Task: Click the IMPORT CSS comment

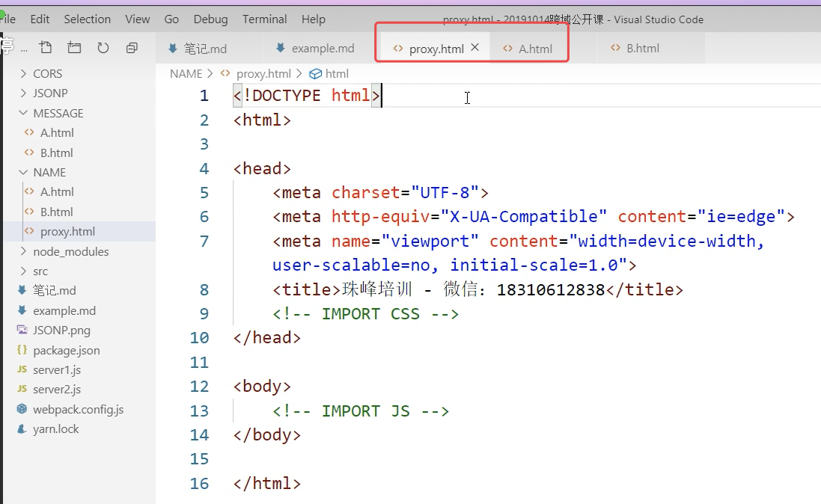Action: coord(365,314)
